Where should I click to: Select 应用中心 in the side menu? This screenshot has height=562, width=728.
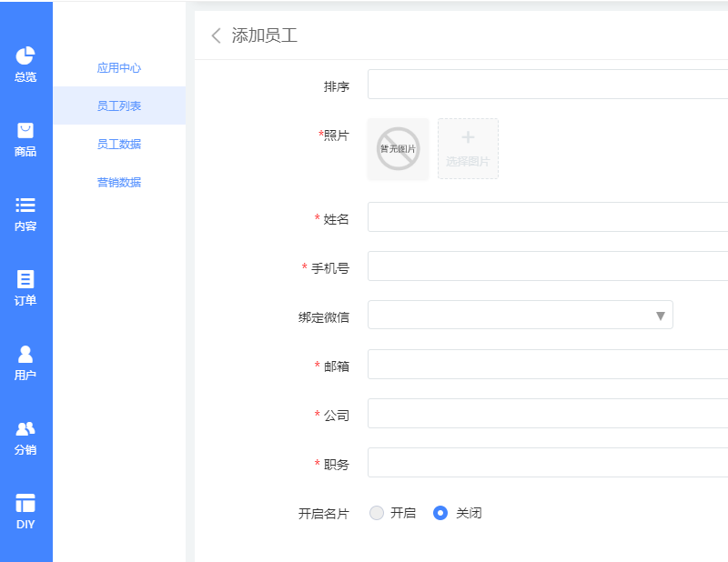click(x=119, y=68)
